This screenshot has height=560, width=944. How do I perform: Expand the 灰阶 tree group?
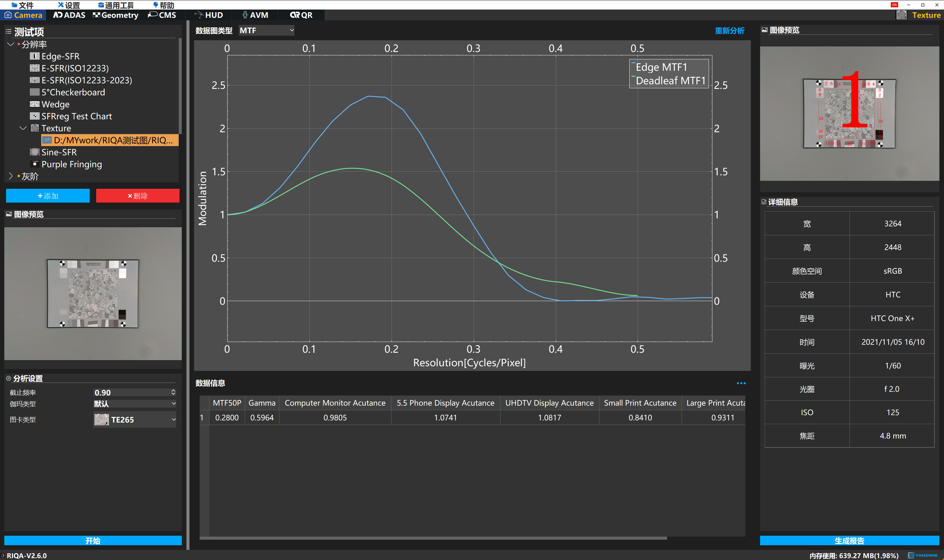(10, 176)
